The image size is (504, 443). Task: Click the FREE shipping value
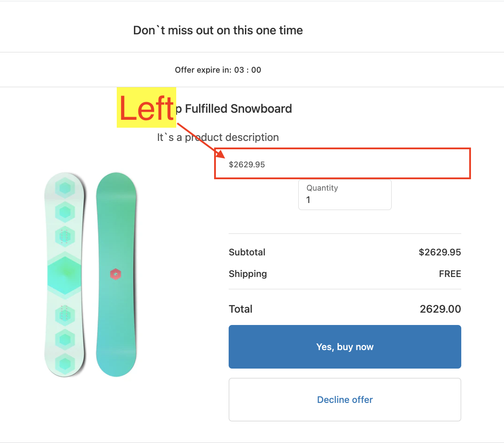click(x=450, y=274)
